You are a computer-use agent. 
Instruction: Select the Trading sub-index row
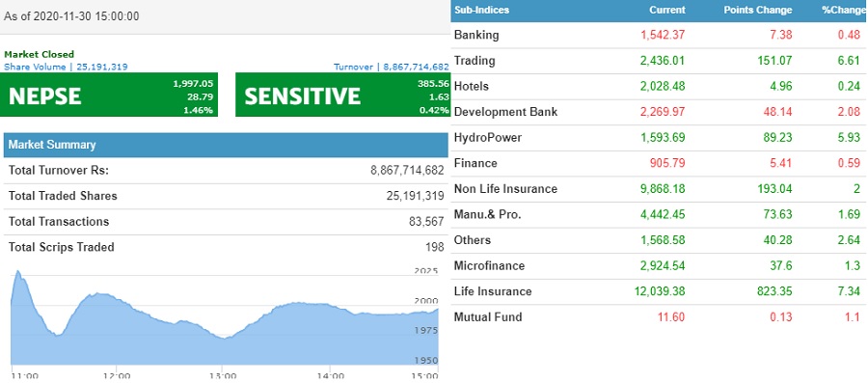[658, 61]
